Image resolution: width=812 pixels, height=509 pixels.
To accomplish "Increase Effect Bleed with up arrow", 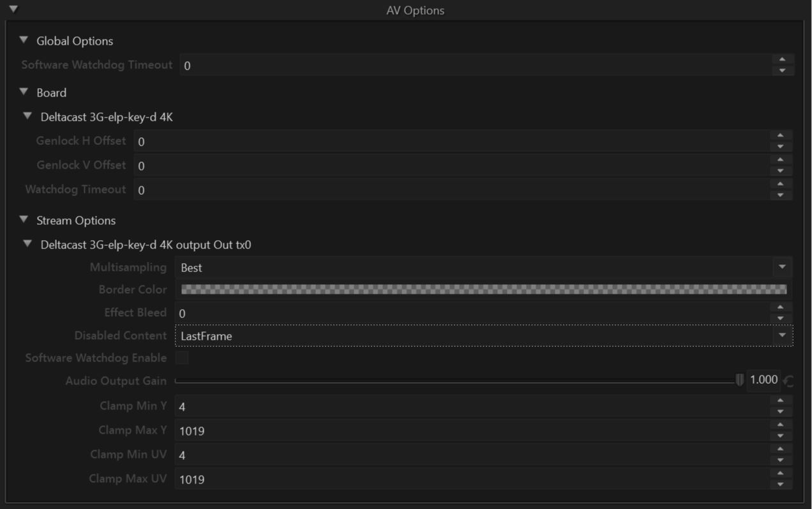I will (x=780, y=307).
